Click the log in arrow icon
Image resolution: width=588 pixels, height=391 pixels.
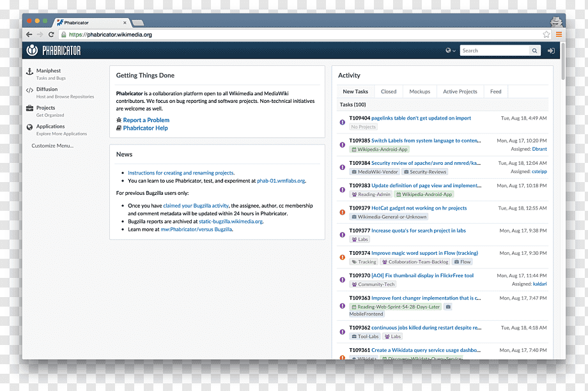(x=551, y=50)
